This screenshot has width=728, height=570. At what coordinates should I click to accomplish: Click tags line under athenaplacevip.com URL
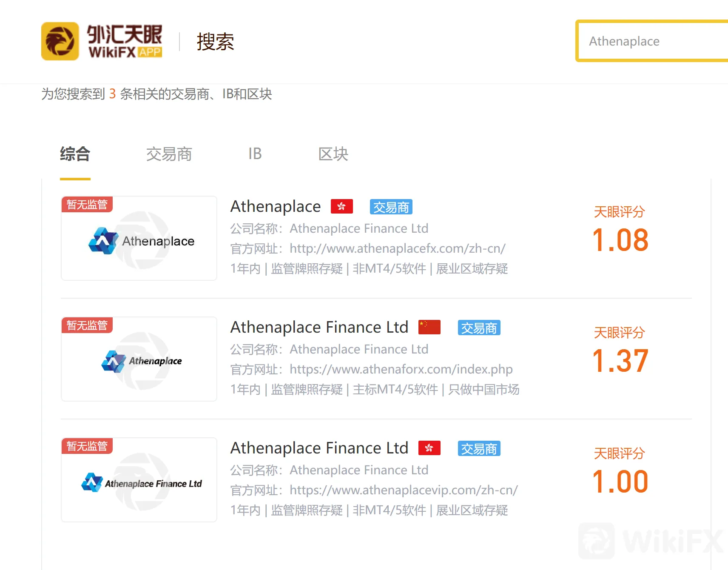pos(369,510)
